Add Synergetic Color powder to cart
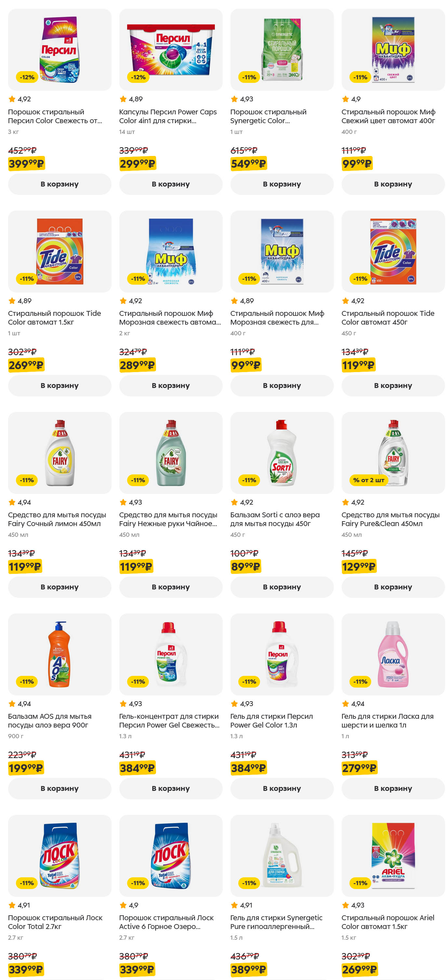Viewport: 446px width, 980px height. click(x=282, y=184)
